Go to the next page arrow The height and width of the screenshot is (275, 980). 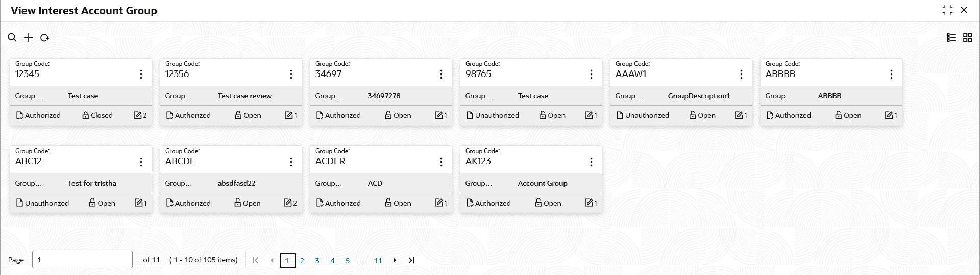(x=395, y=260)
